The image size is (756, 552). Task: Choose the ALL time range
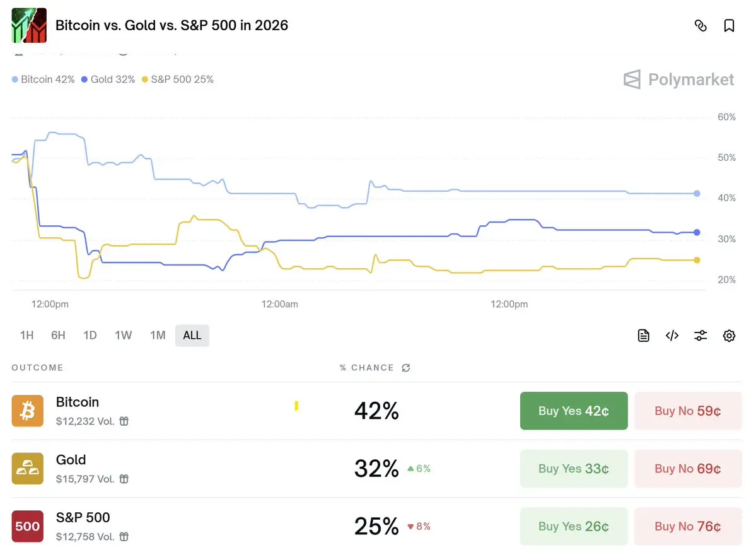(x=192, y=336)
